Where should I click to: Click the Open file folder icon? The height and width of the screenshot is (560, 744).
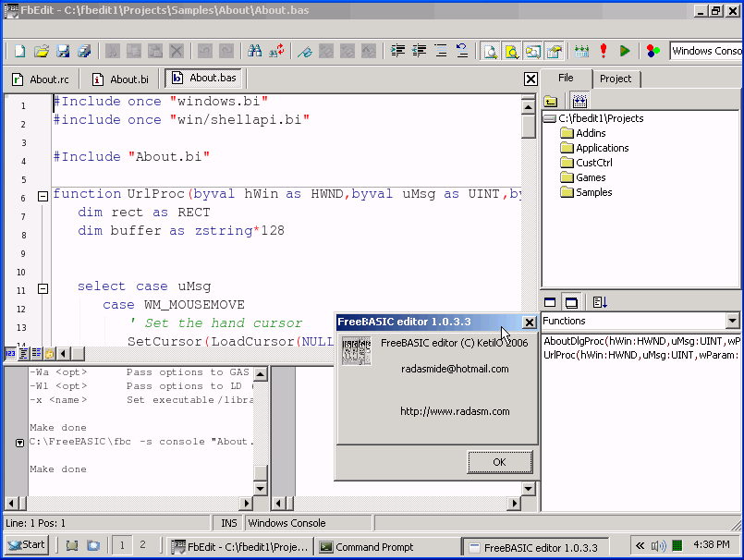pyautogui.click(x=42, y=51)
